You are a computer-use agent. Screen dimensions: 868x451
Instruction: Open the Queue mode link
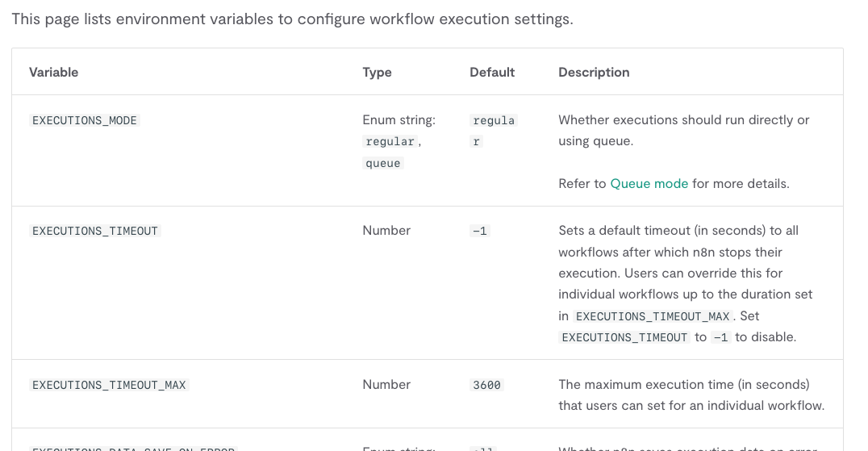click(x=649, y=184)
